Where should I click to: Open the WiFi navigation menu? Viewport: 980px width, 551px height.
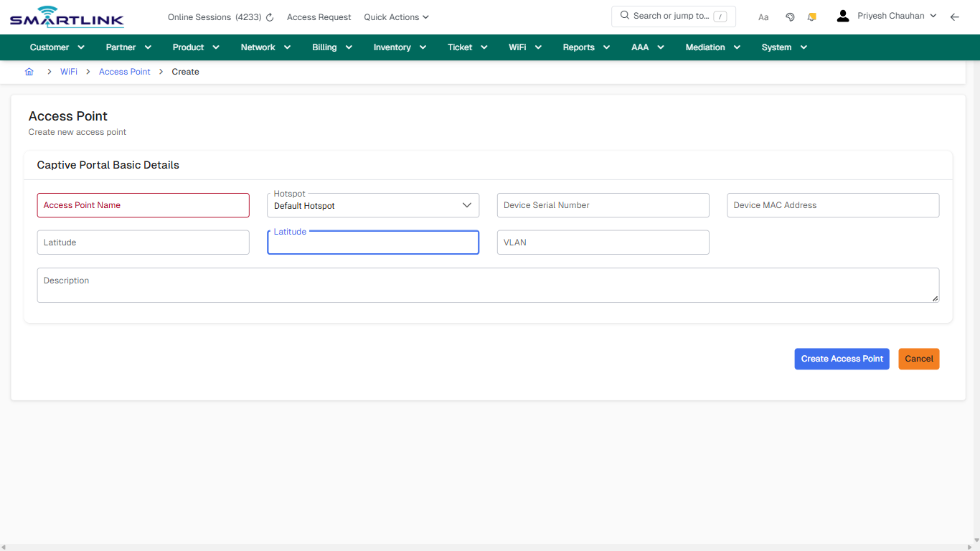[x=524, y=47]
